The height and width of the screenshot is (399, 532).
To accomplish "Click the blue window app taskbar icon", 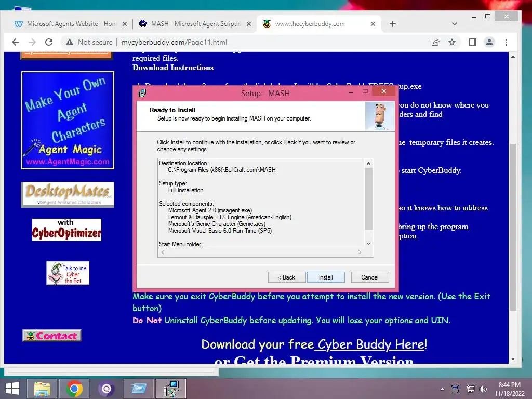I will click(138, 389).
